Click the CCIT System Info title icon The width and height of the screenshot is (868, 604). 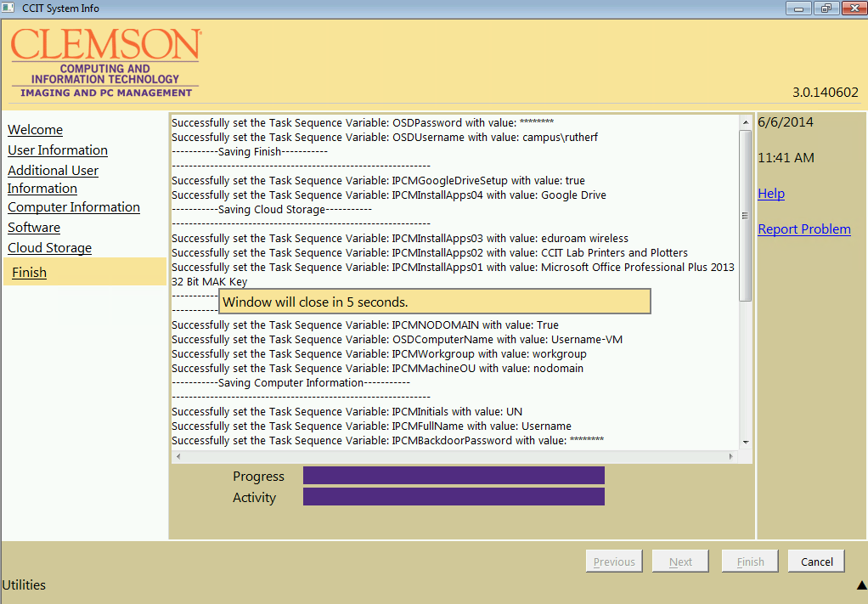(8, 8)
